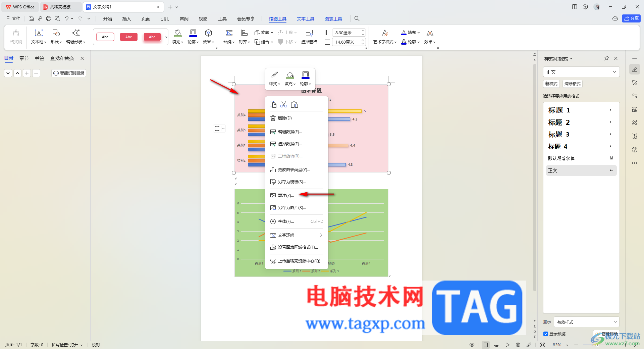Apply the Heading 3 style
The width and height of the screenshot is (644, 349).
pyautogui.click(x=581, y=134)
